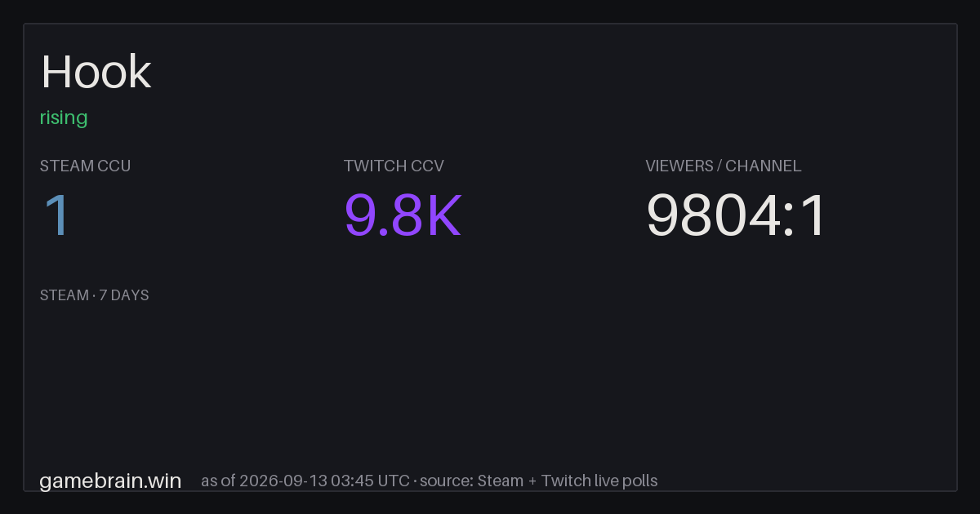Click the STEAM CCU heading

(86, 166)
